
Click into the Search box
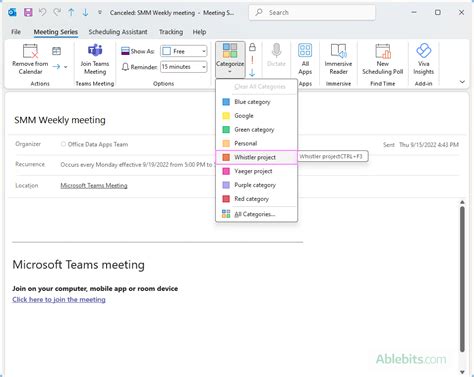(312, 13)
